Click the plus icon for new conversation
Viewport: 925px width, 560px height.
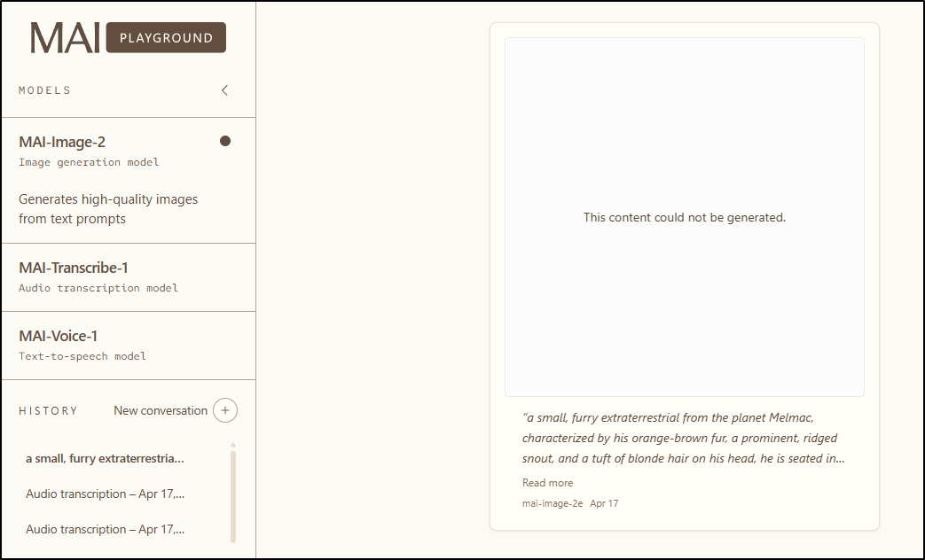tap(225, 410)
